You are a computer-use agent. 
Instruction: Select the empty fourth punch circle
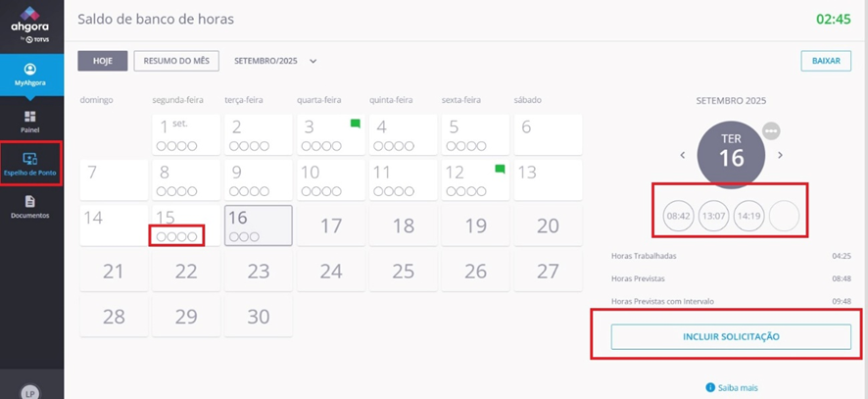tap(784, 215)
